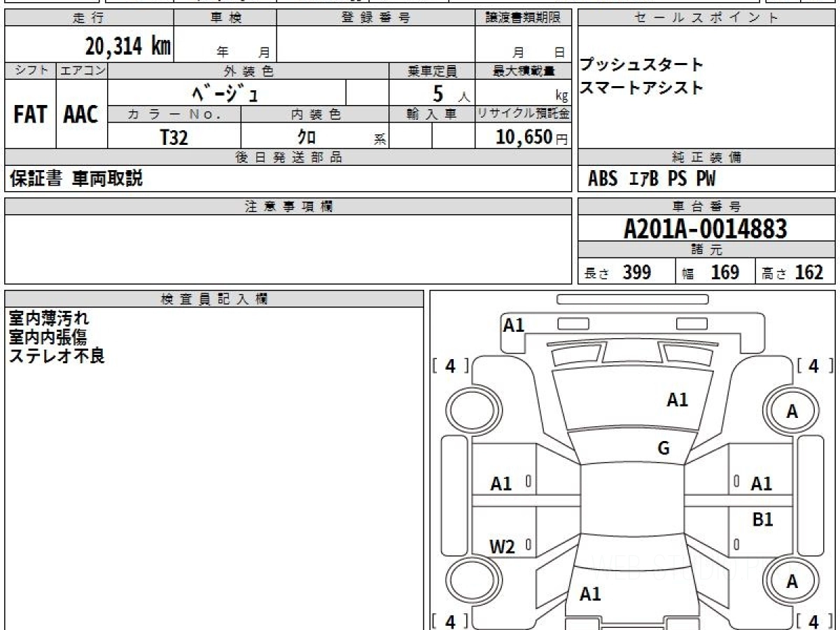Select the 後日発送部品 heading

[x=288, y=157]
